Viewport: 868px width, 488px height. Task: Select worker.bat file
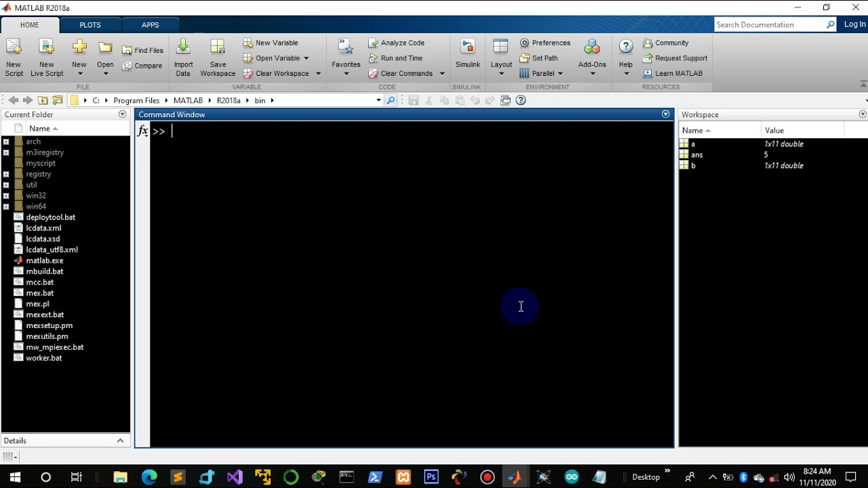click(x=44, y=358)
